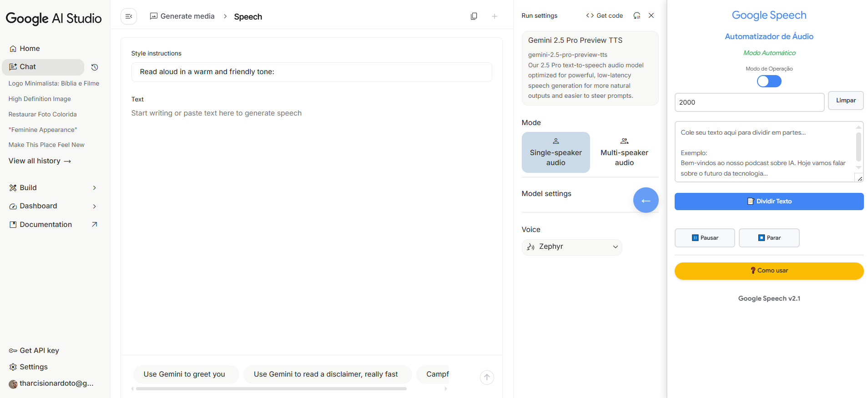Screen dimensions: 868x398
Task: Click the send arrow button at bottom
Action: [487, 377]
